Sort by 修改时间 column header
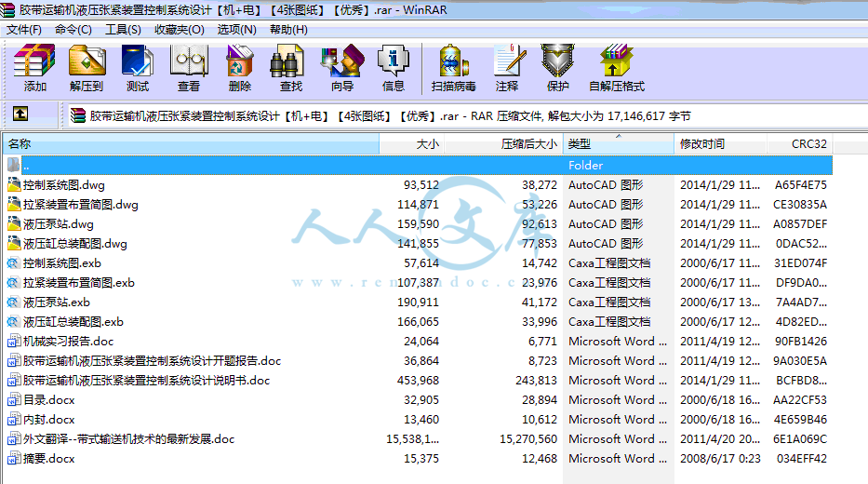 pyautogui.click(x=720, y=144)
